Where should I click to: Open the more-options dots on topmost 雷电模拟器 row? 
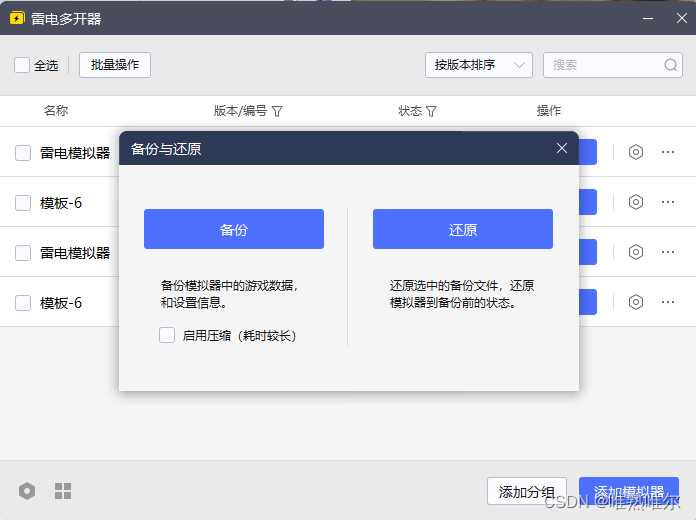(668, 152)
